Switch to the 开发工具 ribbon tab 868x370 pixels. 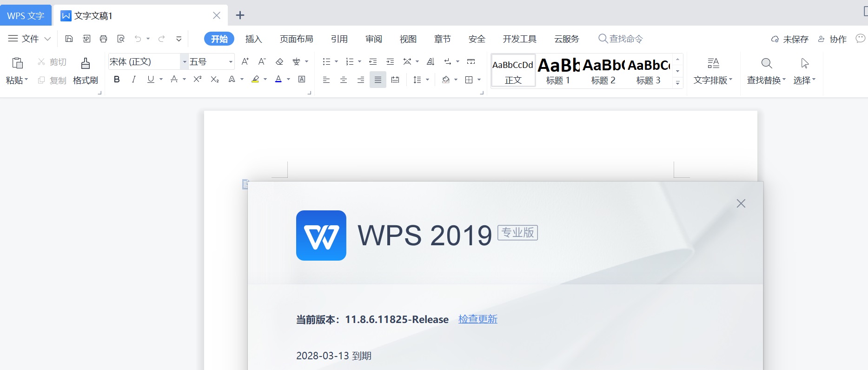[x=520, y=39]
